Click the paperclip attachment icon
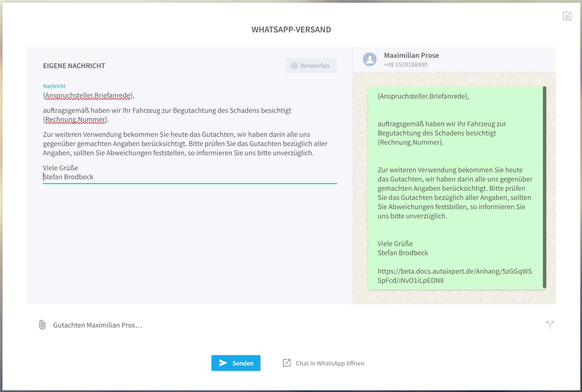The image size is (582, 392). pos(42,325)
